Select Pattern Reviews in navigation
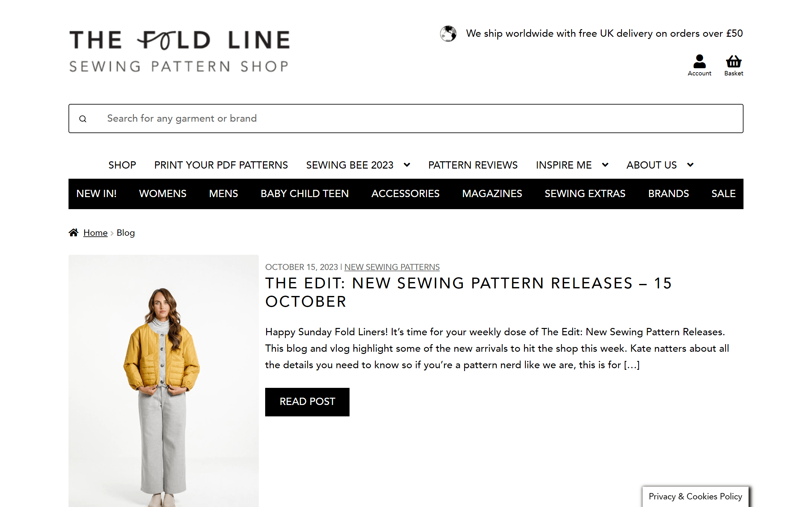Screen dimensions: 812x507 coord(473,165)
